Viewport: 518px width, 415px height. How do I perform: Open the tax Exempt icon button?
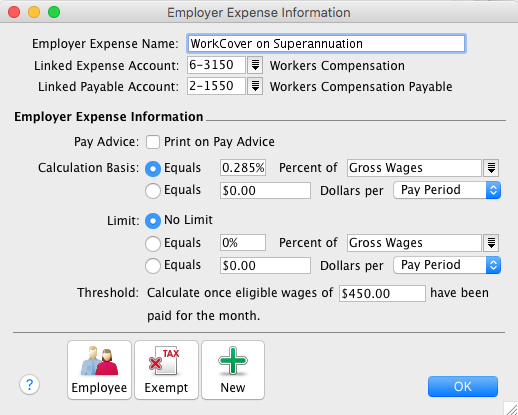point(166,370)
